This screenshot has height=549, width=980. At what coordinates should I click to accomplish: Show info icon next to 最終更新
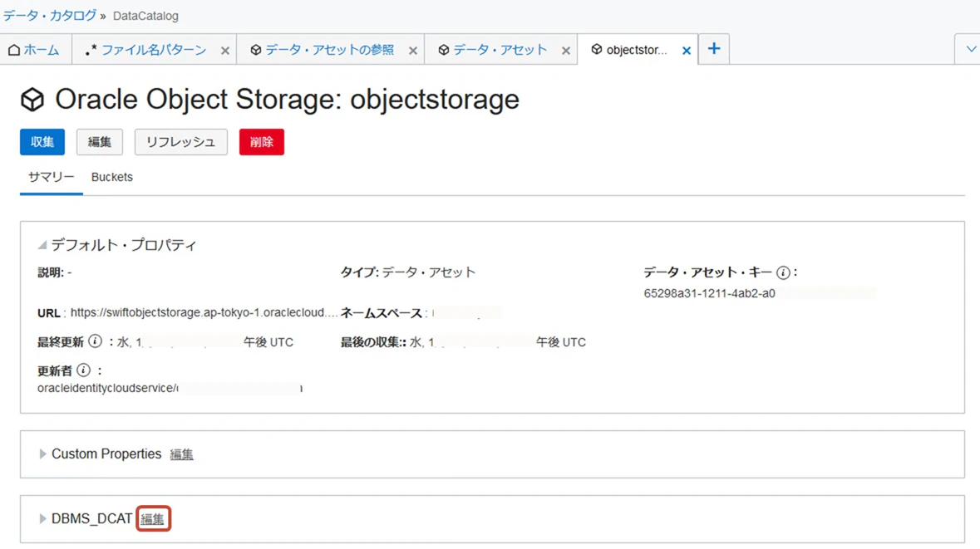click(95, 341)
